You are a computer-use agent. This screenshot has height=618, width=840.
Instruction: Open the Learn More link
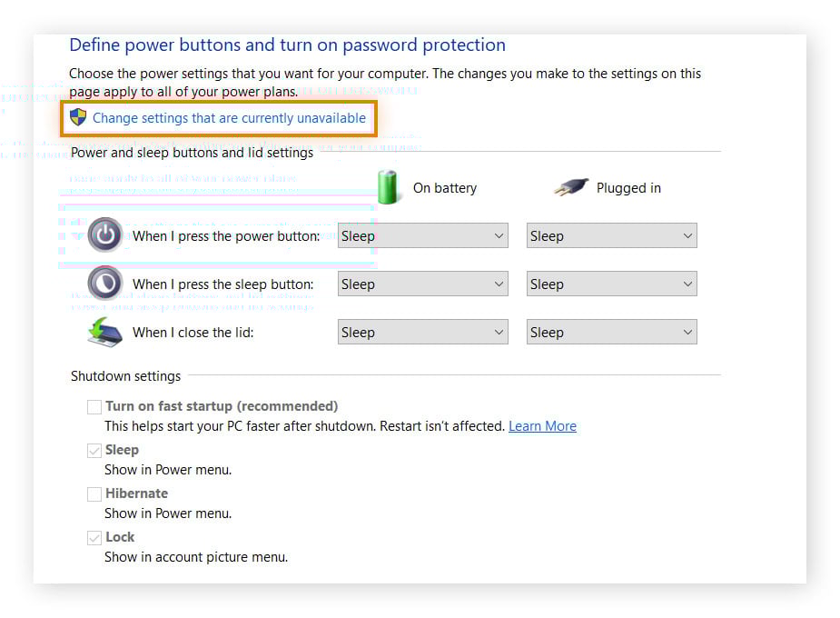tap(542, 426)
